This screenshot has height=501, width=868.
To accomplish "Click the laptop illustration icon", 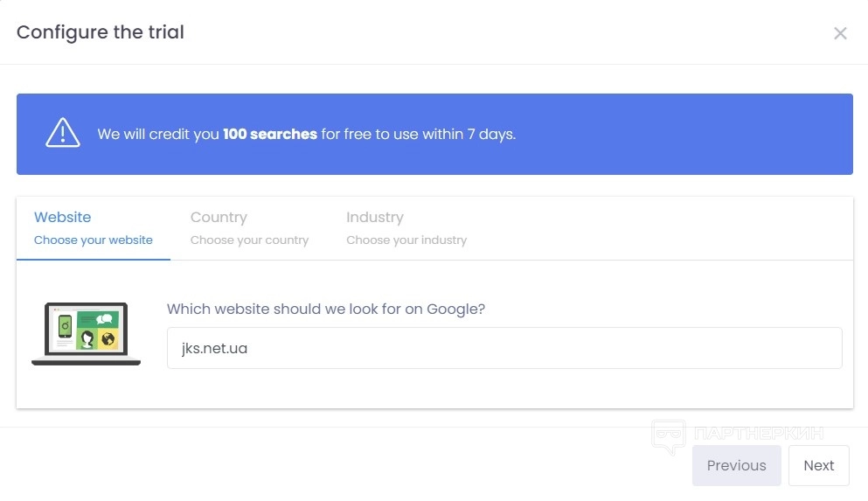I will click(86, 334).
